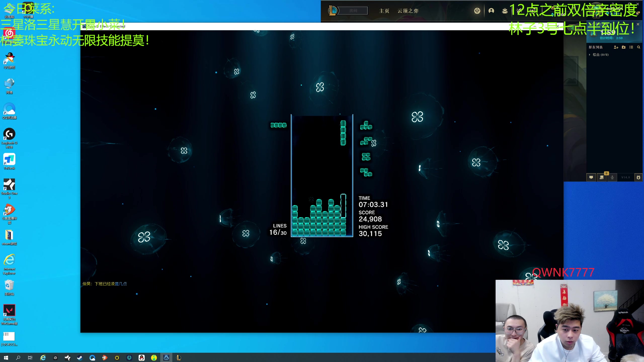Click the V14.9 version label
This screenshot has height=362, width=644.
tap(626, 177)
